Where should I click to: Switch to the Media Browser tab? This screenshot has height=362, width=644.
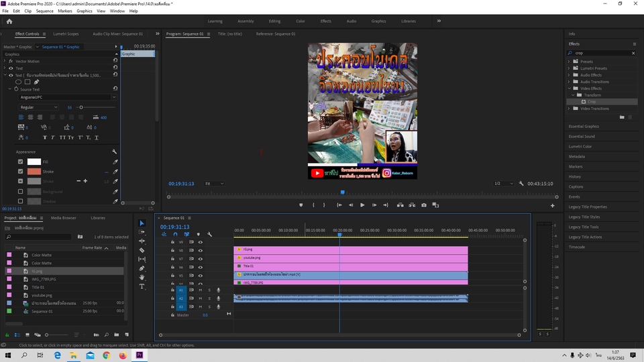63,218
